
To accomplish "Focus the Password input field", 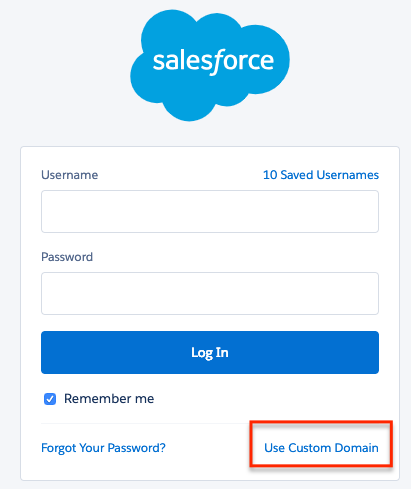I will [210, 293].
